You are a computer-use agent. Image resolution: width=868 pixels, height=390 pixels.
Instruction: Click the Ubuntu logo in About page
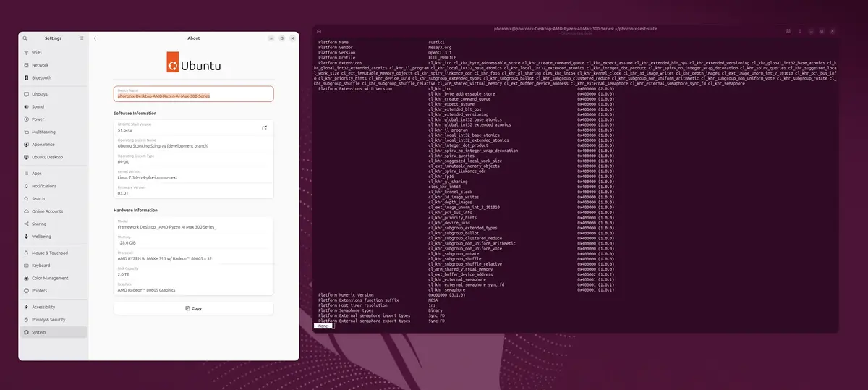pyautogui.click(x=194, y=62)
